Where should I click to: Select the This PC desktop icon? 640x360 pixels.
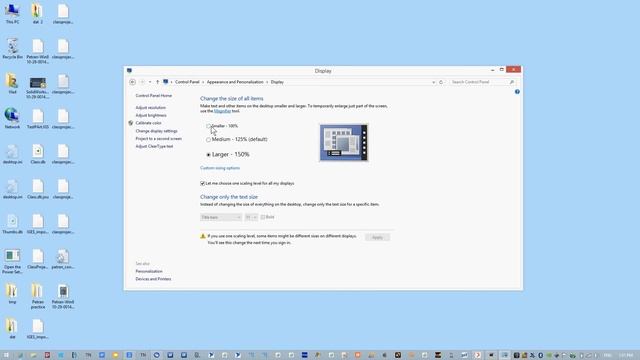click(12, 13)
